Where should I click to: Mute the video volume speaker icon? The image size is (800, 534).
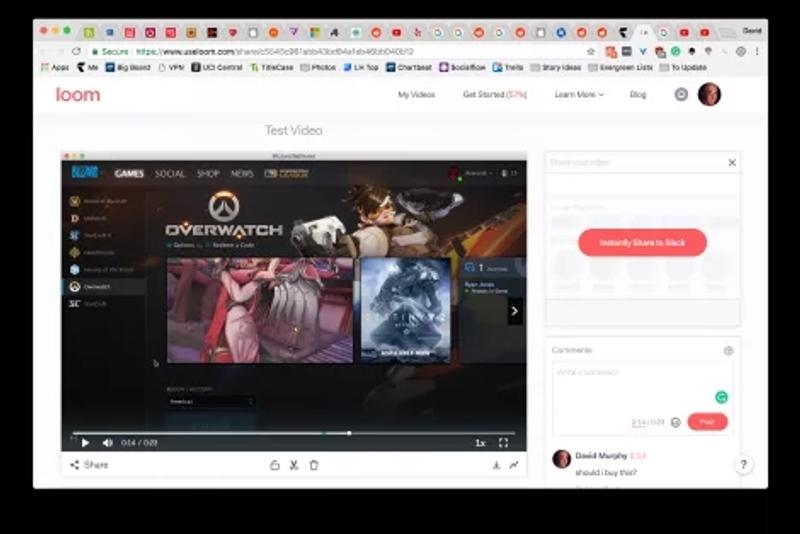(x=107, y=443)
